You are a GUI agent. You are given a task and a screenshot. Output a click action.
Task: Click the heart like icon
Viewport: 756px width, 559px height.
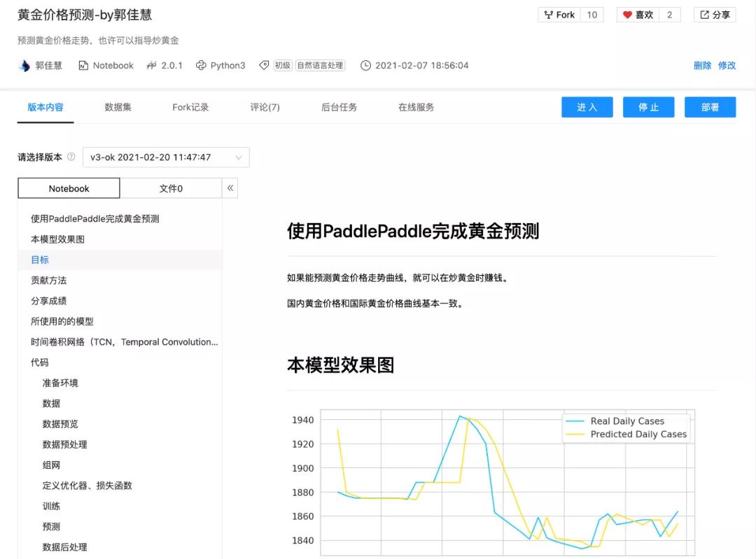point(627,15)
